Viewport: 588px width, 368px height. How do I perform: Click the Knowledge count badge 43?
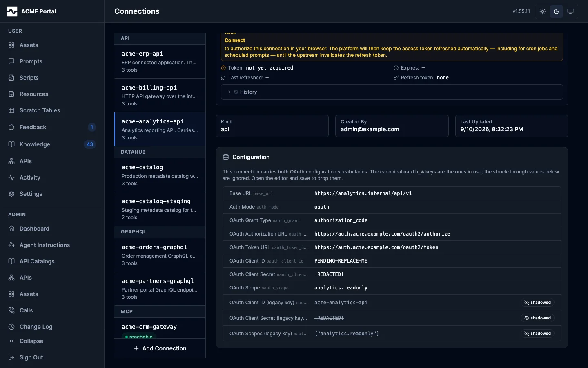(90, 144)
